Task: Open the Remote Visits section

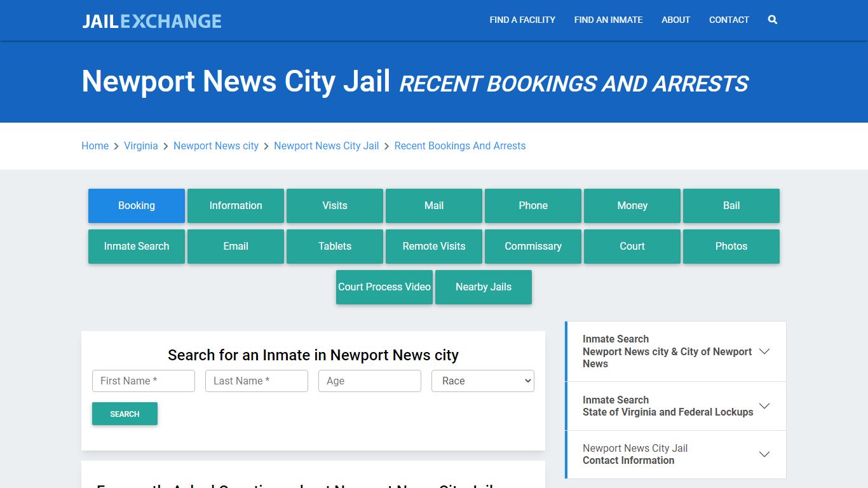Action: point(434,246)
